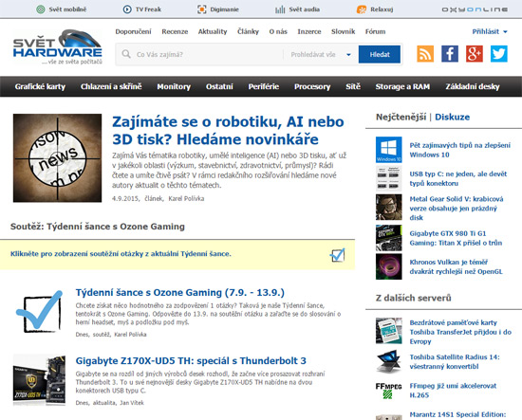This screenshot has height=420, width=522.
Task: Switch to the Nejčtenější tab
Action: 401,117
